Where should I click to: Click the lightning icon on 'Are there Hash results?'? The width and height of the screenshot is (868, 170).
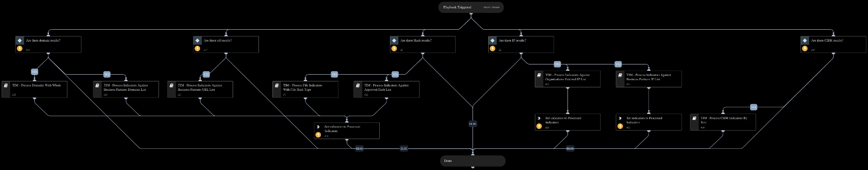(394, 48)
